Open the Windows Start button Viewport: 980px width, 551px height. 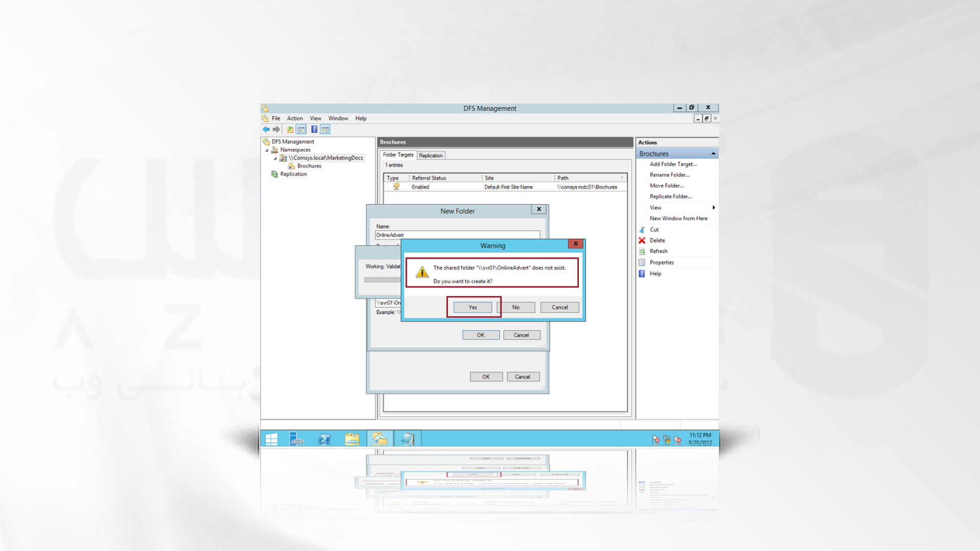click(x=272, y=439)
